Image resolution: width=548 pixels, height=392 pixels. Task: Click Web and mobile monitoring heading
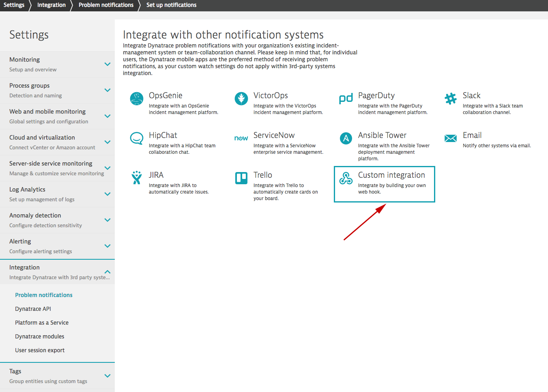[47, 112]
